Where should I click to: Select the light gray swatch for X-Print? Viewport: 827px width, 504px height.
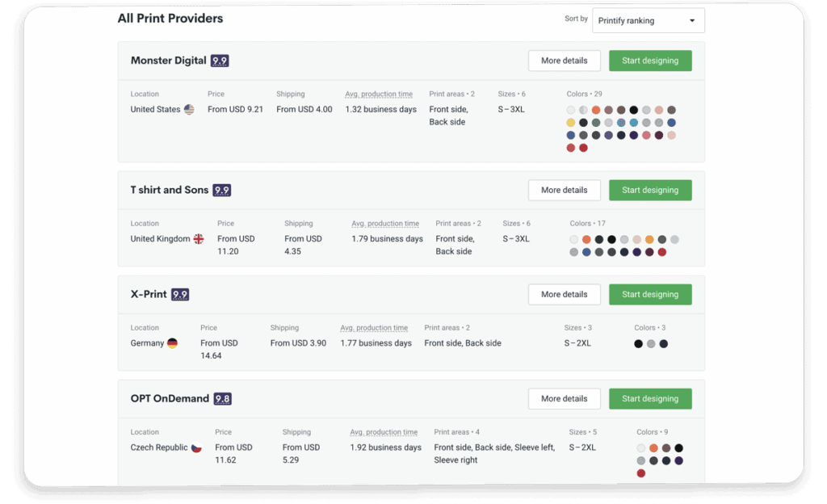point(651,344)
